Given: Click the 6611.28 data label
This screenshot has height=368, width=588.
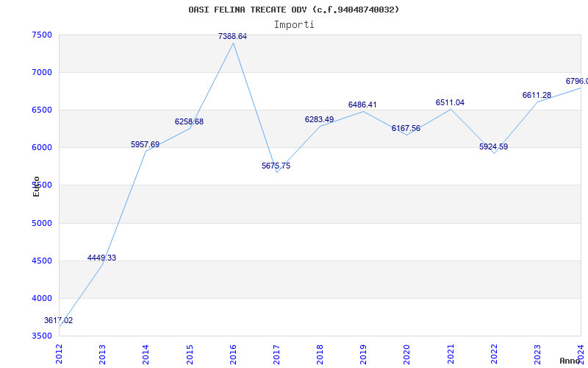Looking at the screenshot, I should [537, 95].
